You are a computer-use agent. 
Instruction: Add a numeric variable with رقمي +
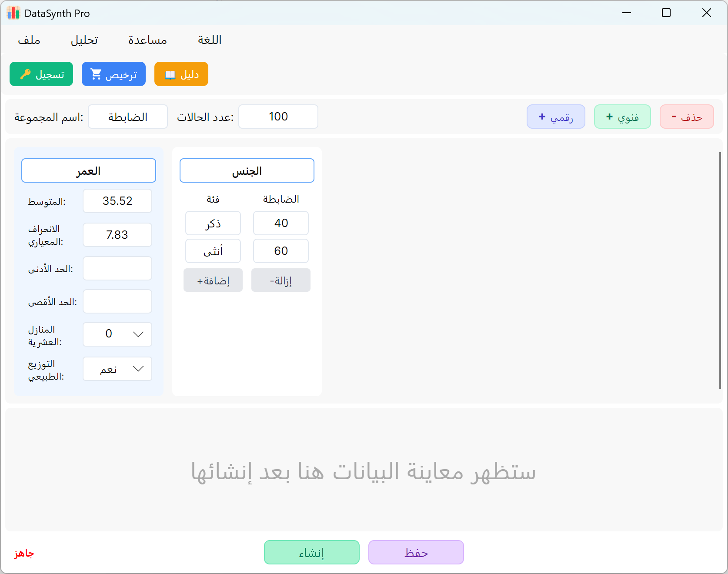(x=556, y=117)
